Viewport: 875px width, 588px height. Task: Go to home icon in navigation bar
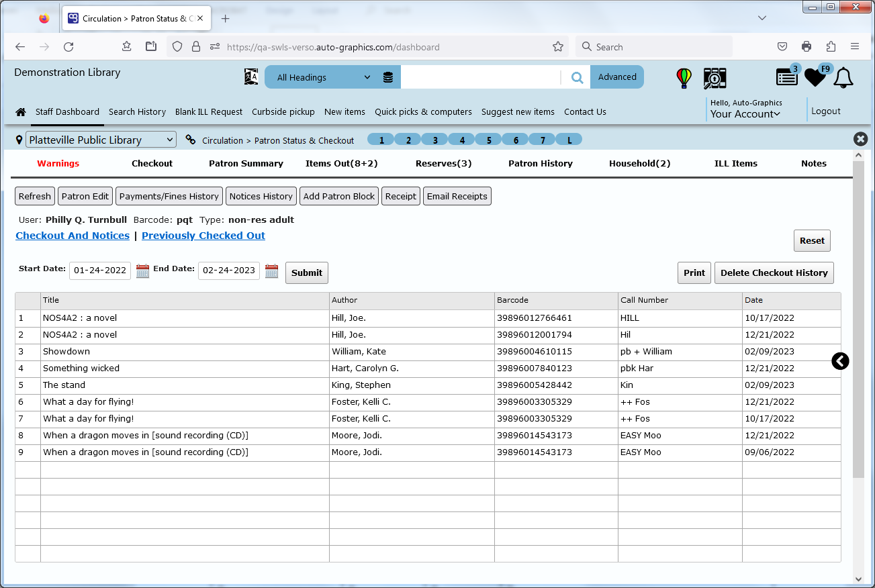[21, 112]
